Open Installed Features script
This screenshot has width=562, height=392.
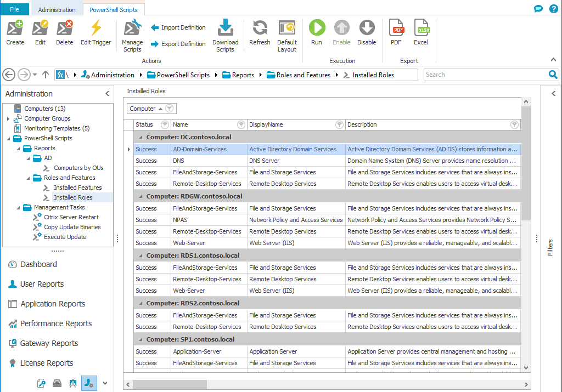click(77, 188)
